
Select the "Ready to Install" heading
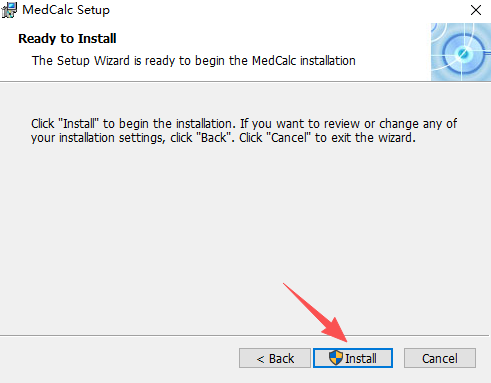67,39
